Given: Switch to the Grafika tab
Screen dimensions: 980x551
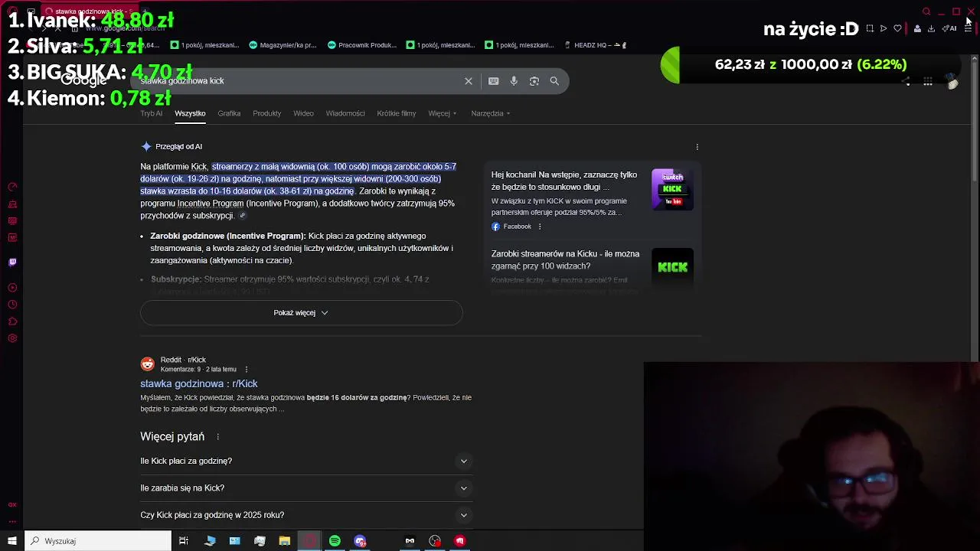Looking at the screenshot, I should (x=229, y=113).
